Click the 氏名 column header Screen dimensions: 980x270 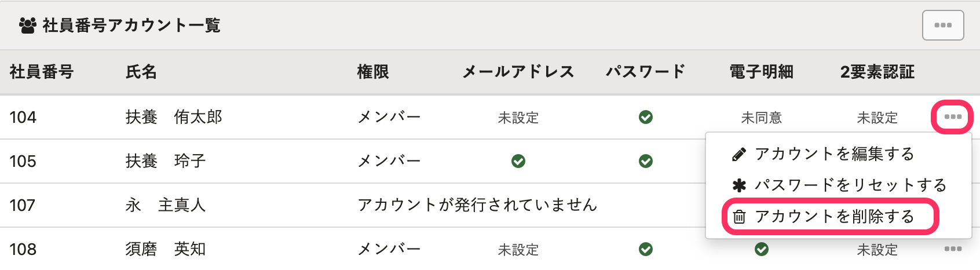point(141,72)
